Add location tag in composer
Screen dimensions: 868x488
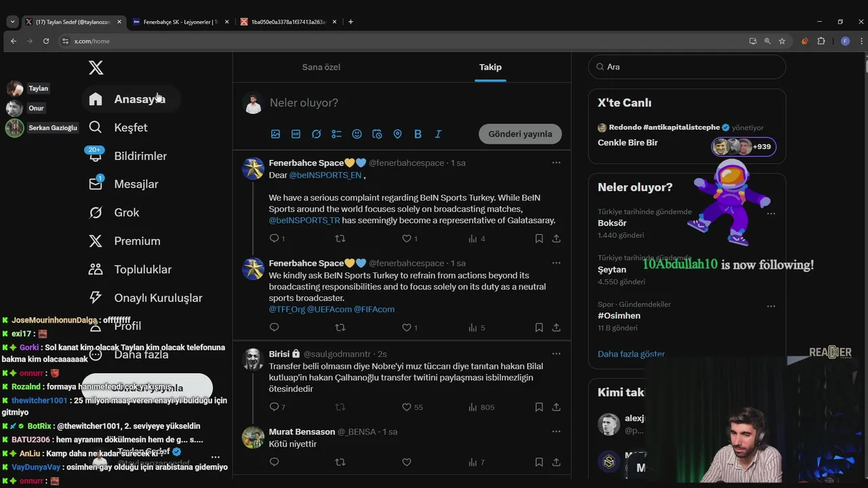(397, 134)
